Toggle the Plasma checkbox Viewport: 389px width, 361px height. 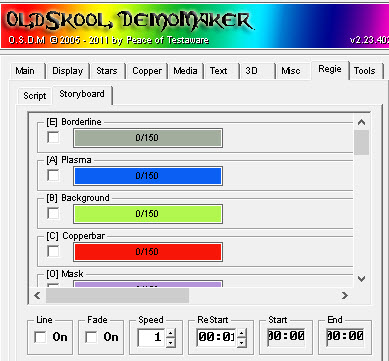click(x=53, y=175)
